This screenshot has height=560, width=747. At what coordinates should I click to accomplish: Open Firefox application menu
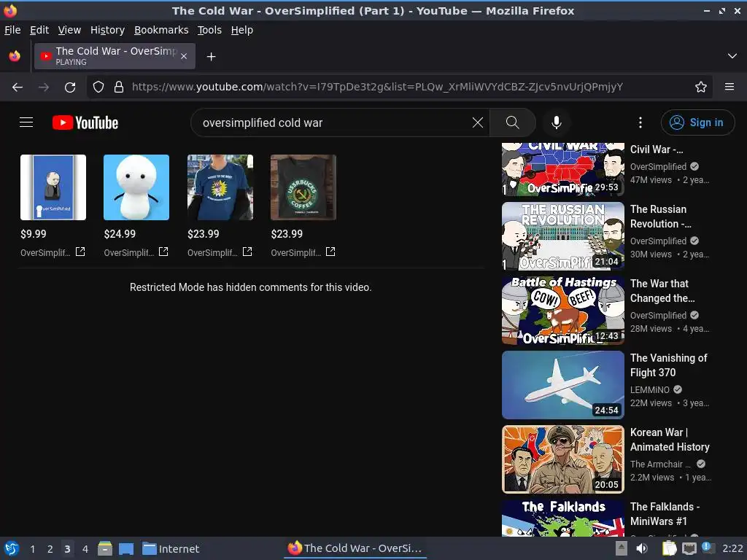click(x=729, y=87)
